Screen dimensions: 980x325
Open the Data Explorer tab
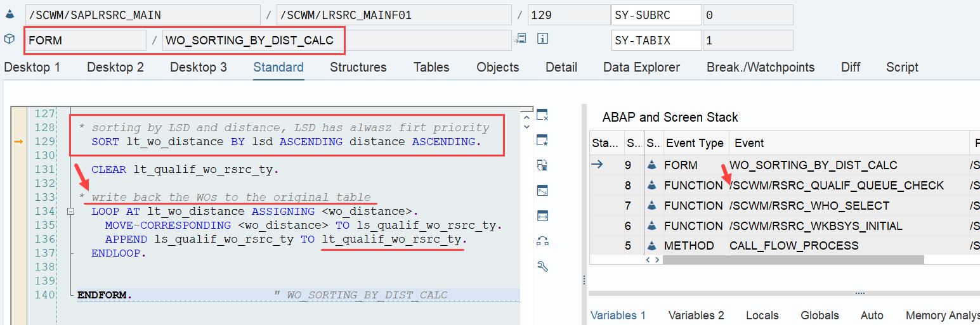pos(642,67)
